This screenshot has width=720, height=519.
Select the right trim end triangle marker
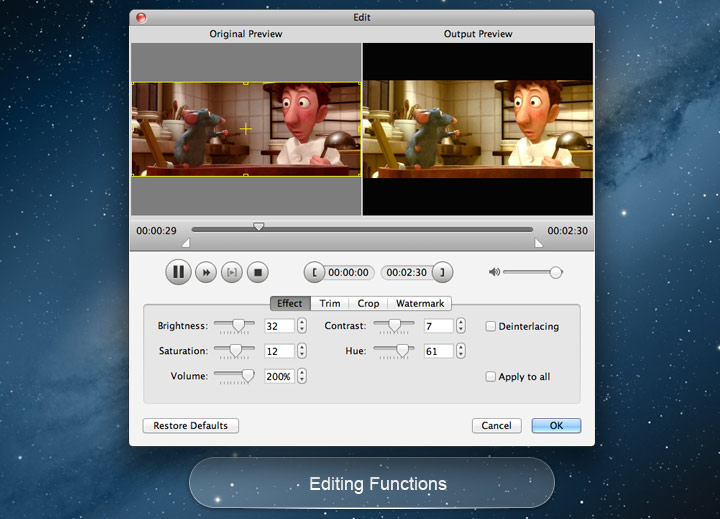(539, 243)
